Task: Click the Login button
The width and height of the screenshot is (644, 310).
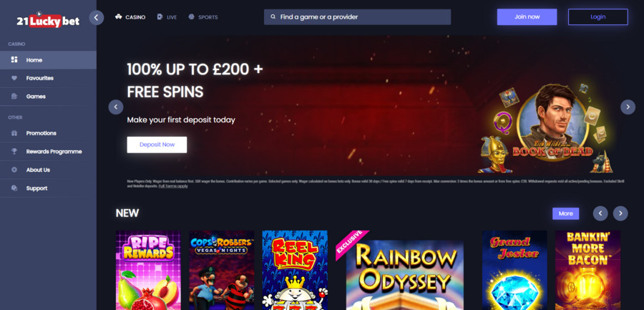Action: pyautogui.click(x=598, y=17)
